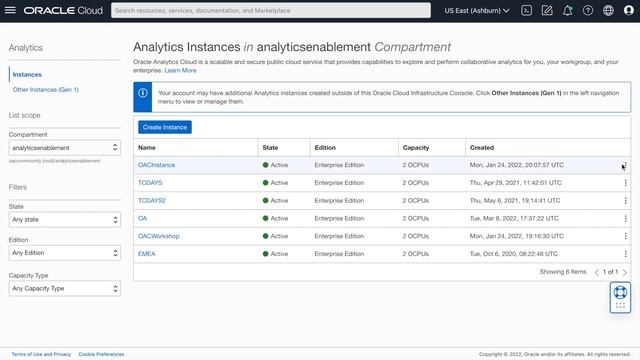The width and height of the screenshot is (640, 360).
Task: Click the 1 of 1 page indicator
Action: tap(611, 272)
